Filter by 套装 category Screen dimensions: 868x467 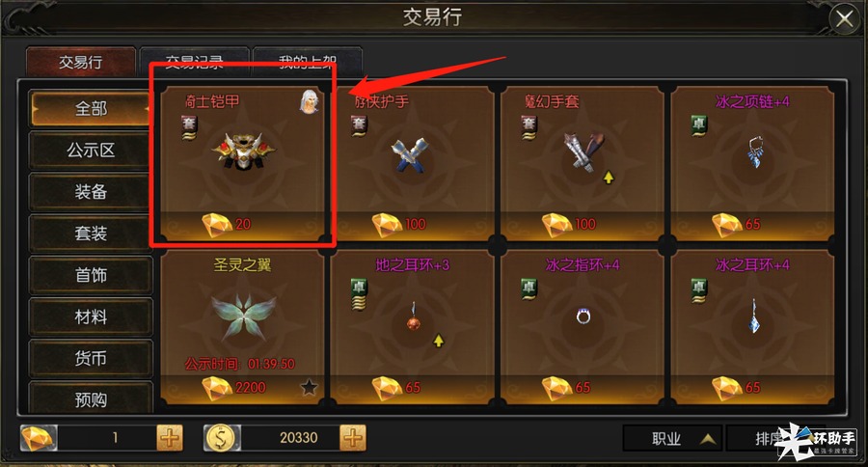point(91,233)
